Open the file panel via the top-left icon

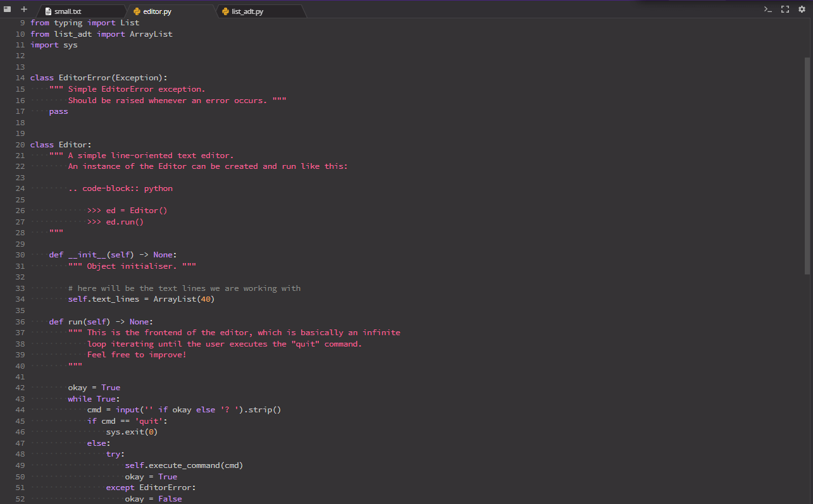pyautogui.click(x=7, y=8)
